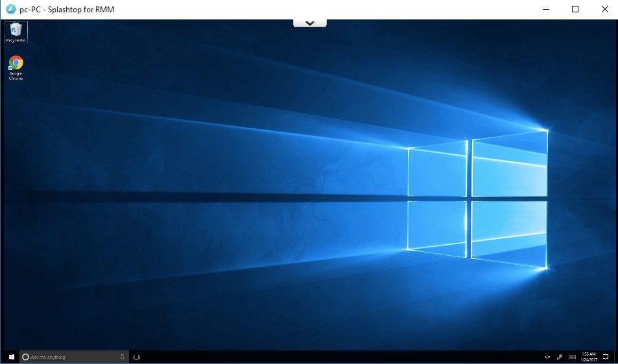618x364 pixels.
Task: Maximize the Splashtop for RMM window
Action: coord(575,9)
